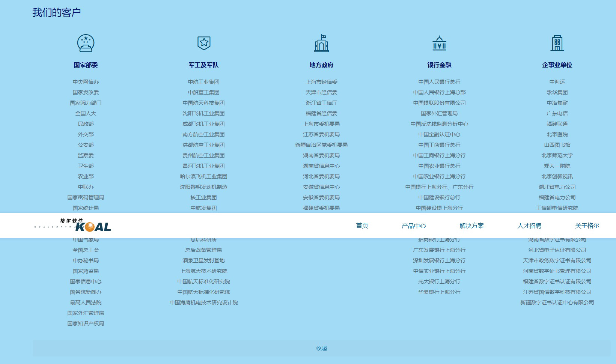Click 工信部电信研究院 entry

tap(557, 208)
